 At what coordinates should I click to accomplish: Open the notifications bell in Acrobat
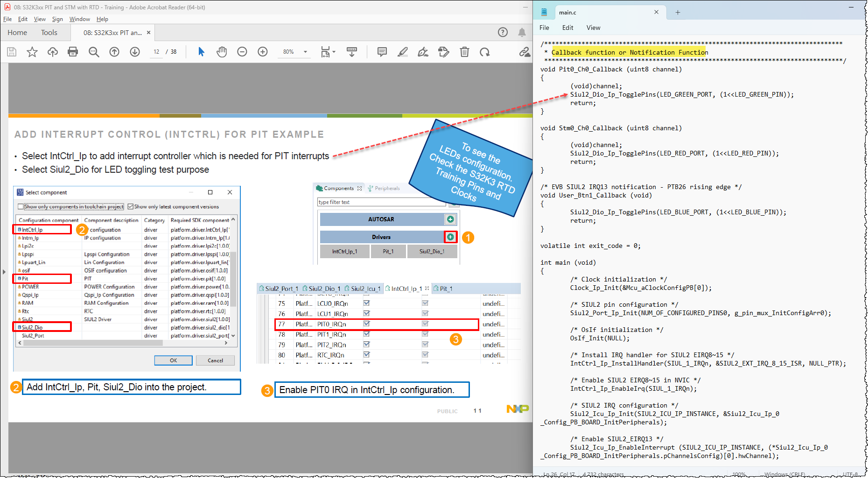point(522,32)
